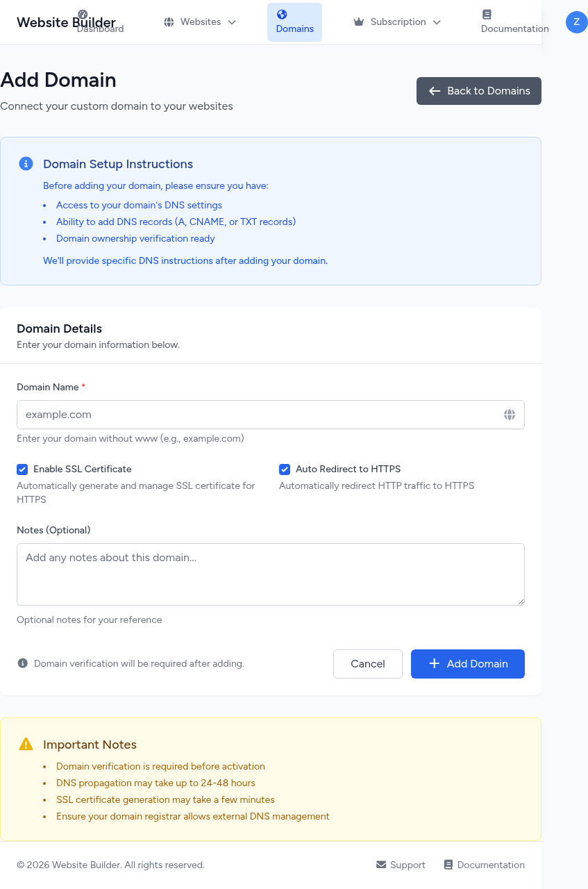This screenshot has height=889, width=588.
Task: Expand the Websites dropdown chevron
Action: pyautogui.click(x=232, y=22)
